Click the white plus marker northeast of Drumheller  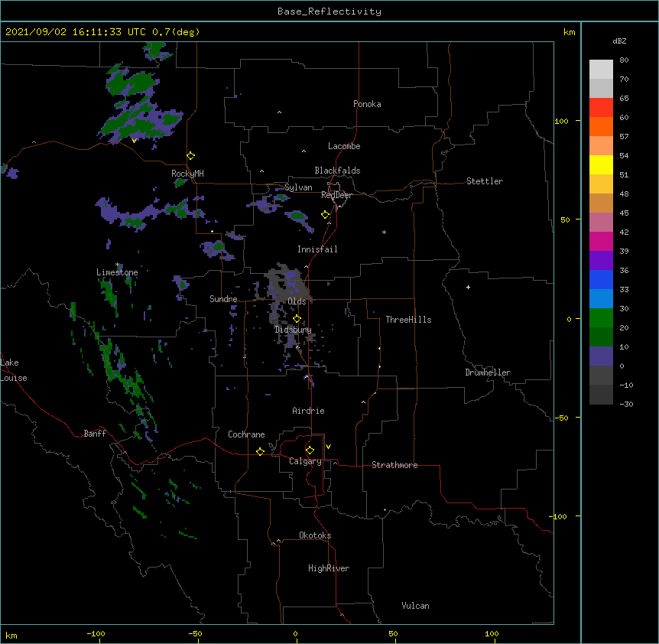click(468, 287)
